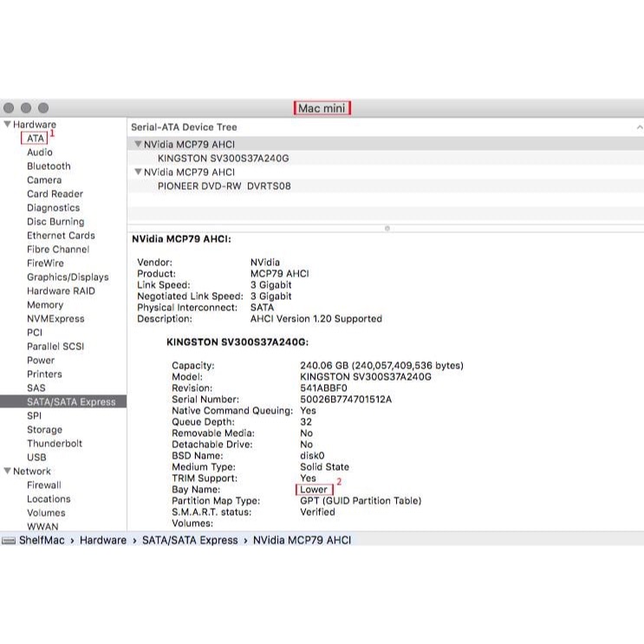Image resolution: width=644 pixels, height=644 pixels.
Task: Click the BSD Name value disk0
Action: coord(312,456)
